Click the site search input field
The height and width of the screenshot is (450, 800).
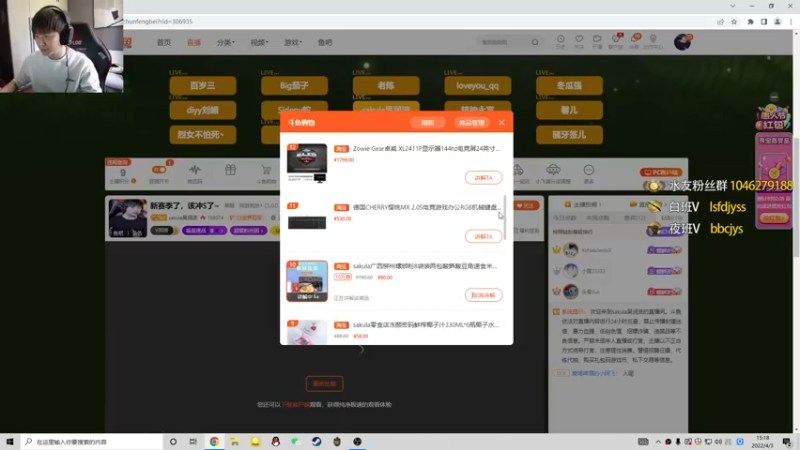pyautogui.click(x=503, y=42)
